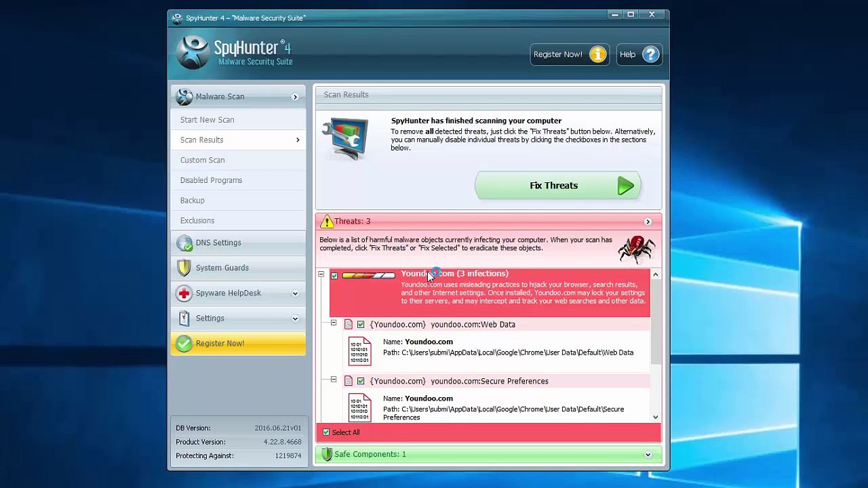Collapse the youndoo.com:Secure Preferences entry
This screenshot has width=868, height=488.
(334, 380)
